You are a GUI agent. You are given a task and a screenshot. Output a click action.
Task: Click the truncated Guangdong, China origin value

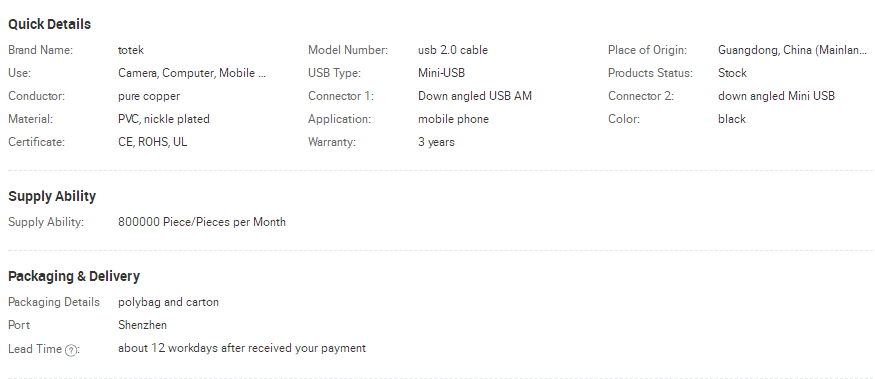[x=792, y=50]
